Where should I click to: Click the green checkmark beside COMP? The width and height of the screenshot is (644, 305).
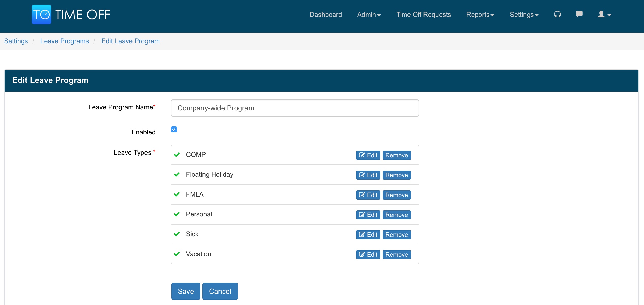coord(177,155)
